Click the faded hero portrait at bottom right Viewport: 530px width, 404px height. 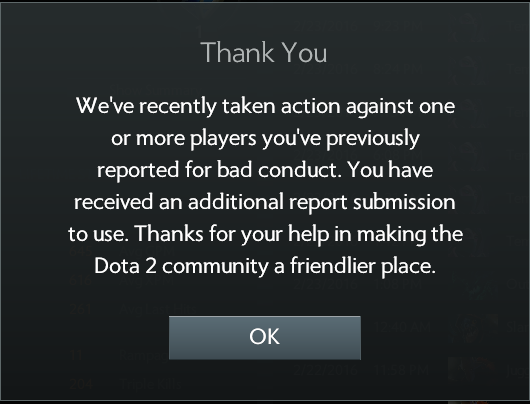pyautogui.click(x=473, y=370)
